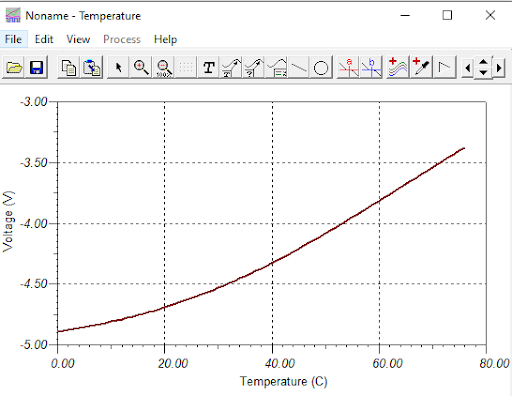Click the curve question-mark legend tool
The image size is (512, 396).
tap(254, 68)
